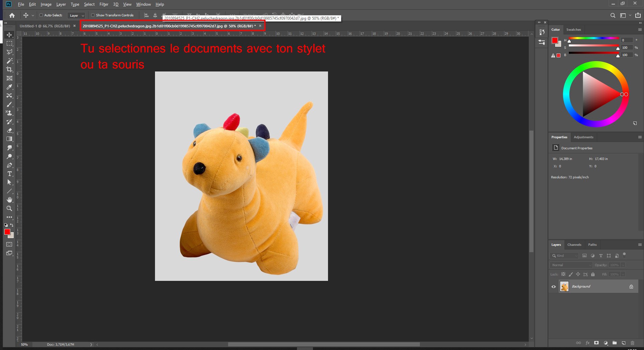Delete layer using trash icon
644x350 pixels.
tap(632, 343)
